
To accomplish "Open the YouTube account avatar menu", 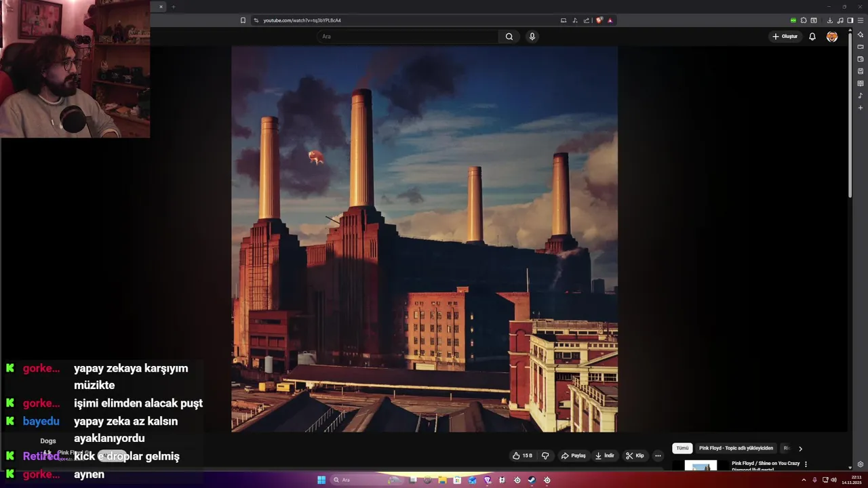I will pyautogui.click(x=832, y=37).
